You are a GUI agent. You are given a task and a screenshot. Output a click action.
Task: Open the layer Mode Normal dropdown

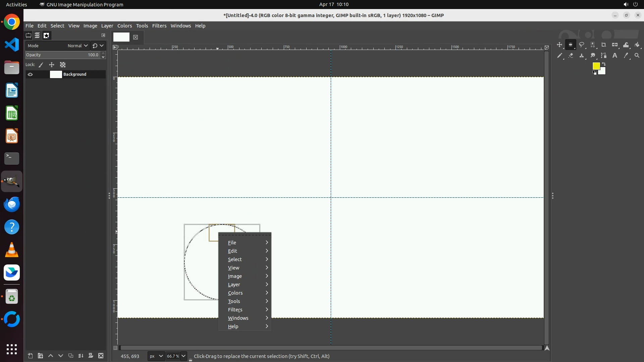pyautogui.click(x=77, y=46)
